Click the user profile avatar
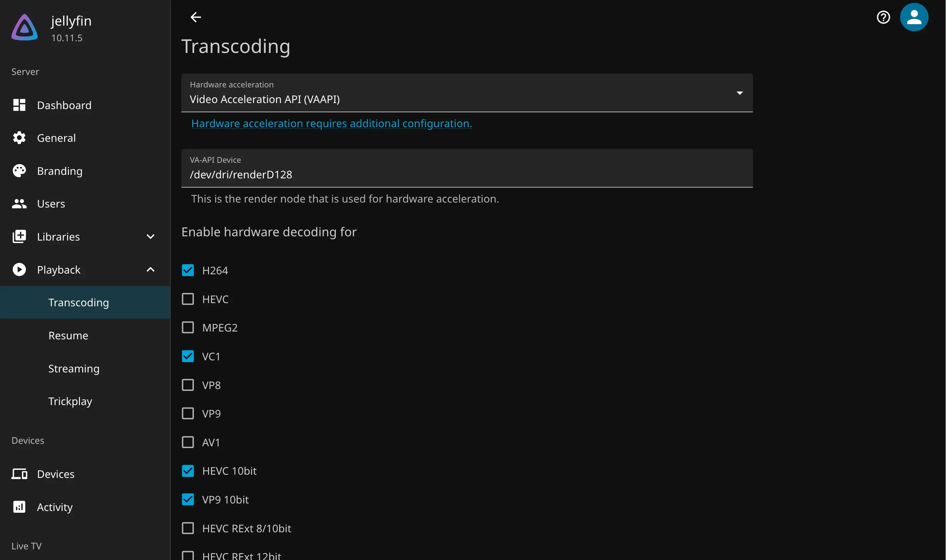Viewport: 946px width, 560px height. point(914,17)
